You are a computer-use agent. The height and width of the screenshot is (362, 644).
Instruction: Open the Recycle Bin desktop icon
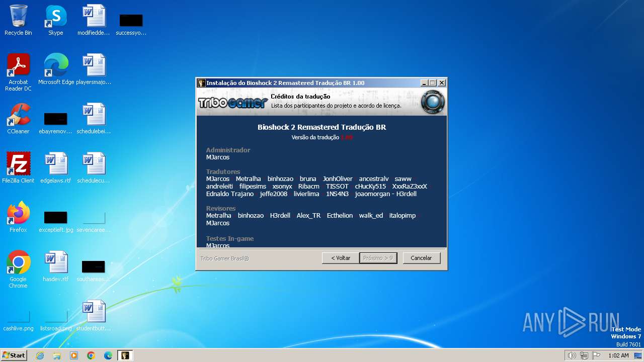[18, 20]
